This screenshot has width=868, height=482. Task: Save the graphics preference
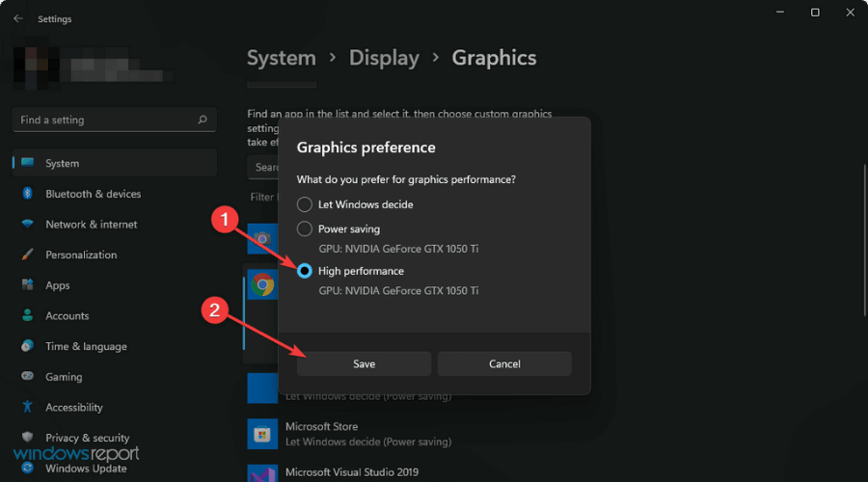364,363
